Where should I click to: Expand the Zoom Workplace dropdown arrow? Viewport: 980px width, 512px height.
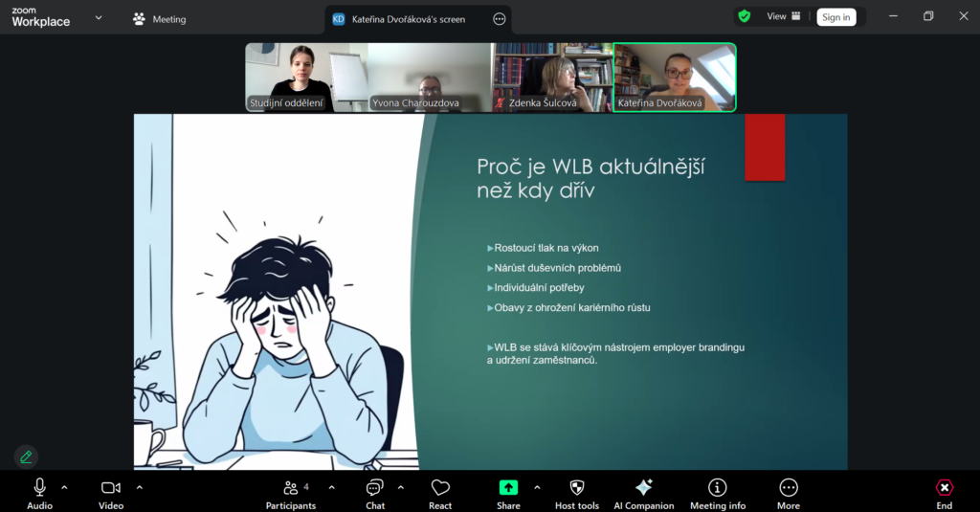click(x=99, y=17)
